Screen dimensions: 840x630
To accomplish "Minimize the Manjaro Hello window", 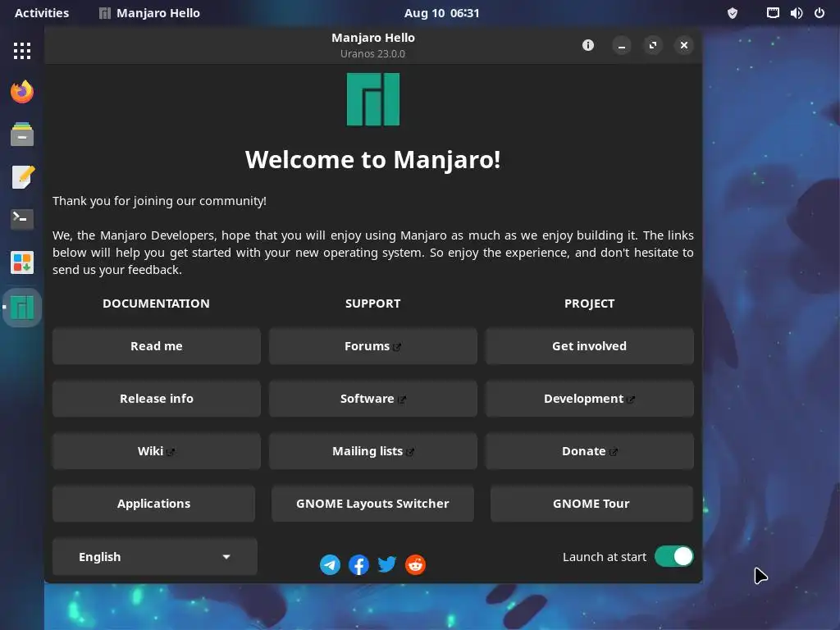I will click(x=622, y=46).
